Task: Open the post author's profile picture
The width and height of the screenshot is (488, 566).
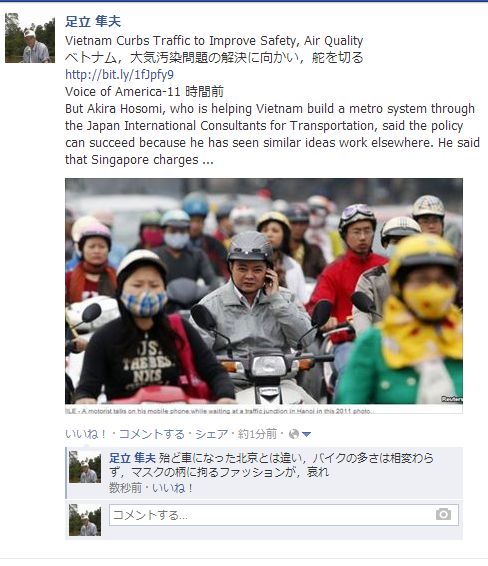Action: click(x=30, y=38)
